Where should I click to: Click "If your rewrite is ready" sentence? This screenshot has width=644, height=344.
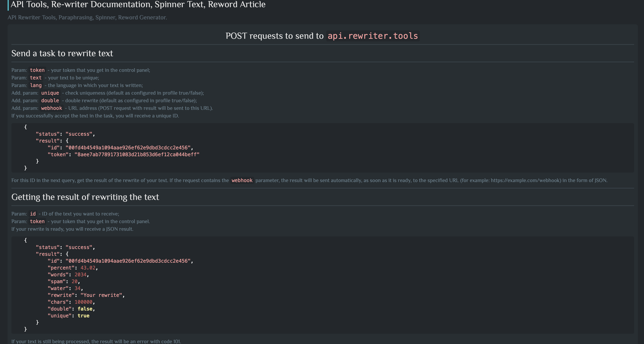72,229
